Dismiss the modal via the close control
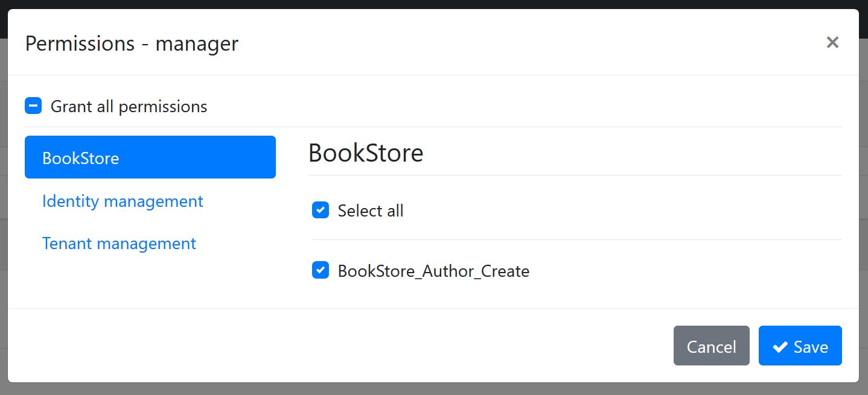The width and height of the screenshot is (868, 395). (x=833, y=42)
